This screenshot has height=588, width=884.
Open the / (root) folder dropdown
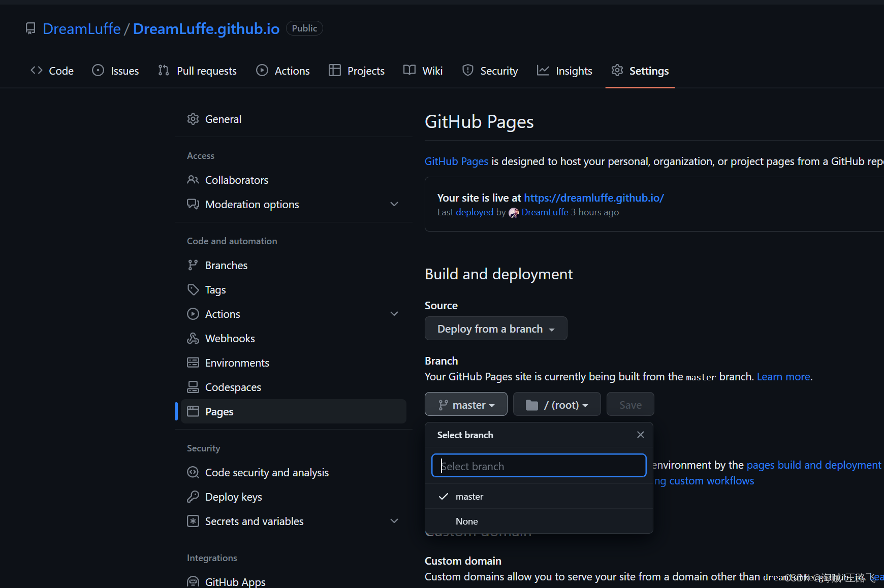click(x=557, y=405)
